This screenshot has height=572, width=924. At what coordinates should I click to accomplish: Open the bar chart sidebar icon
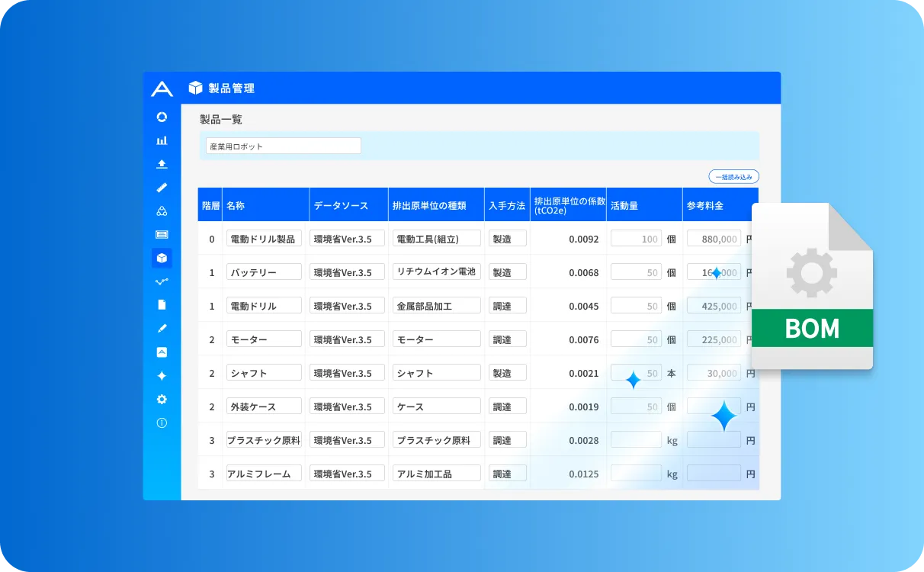point(162,140)
